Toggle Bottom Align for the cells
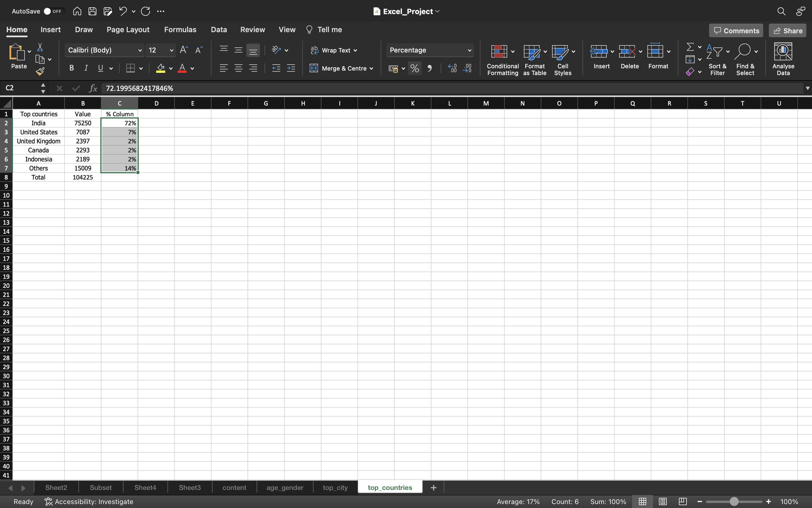812x508 pixels. pos(253,50)
